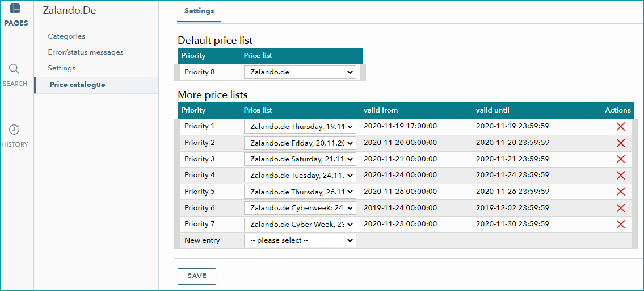Click valid from 2020-11-24 00:00:00
Viewport: 644px width, 291px height.
point(400,175)
